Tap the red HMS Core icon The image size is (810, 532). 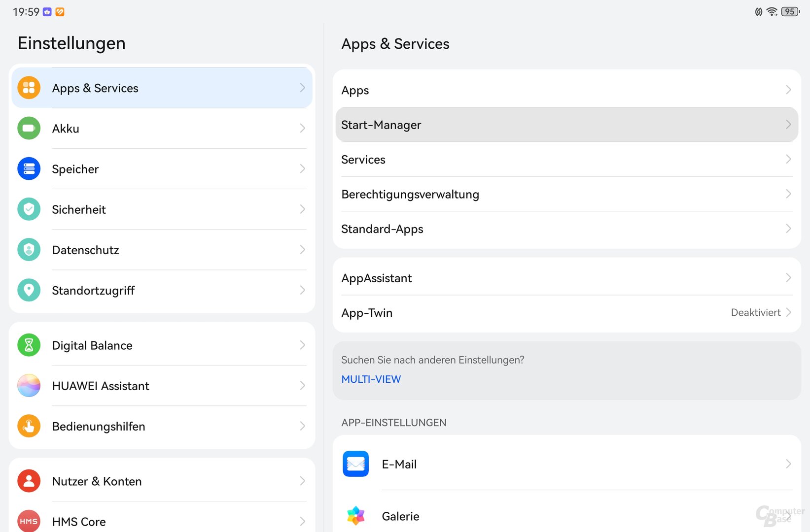[29, 521]
